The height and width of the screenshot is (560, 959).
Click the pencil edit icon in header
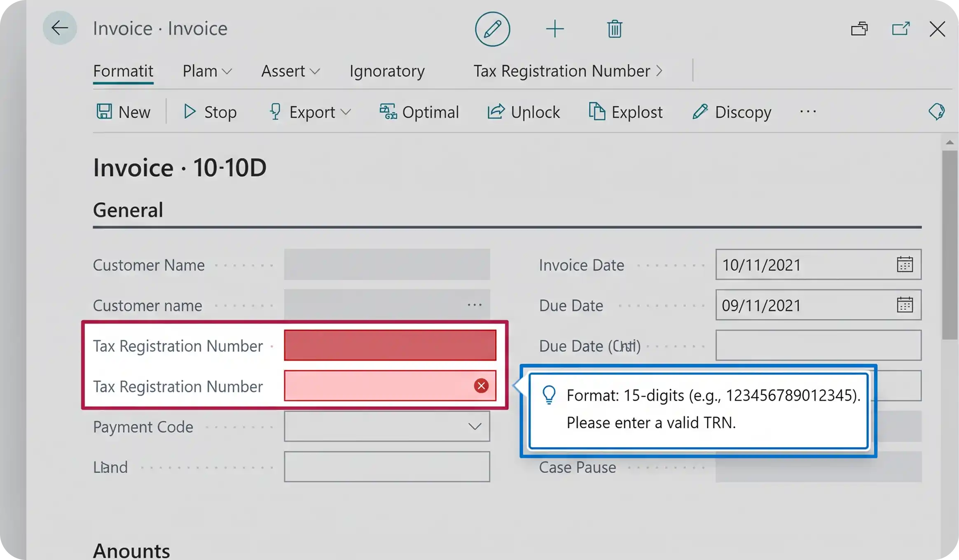click(x=492, y=29)
